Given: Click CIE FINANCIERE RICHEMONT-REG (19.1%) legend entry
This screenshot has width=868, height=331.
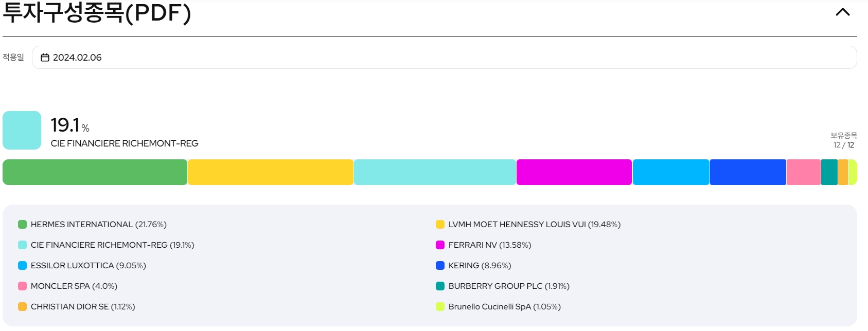Looking at the screenshot, I should (106, 245).
